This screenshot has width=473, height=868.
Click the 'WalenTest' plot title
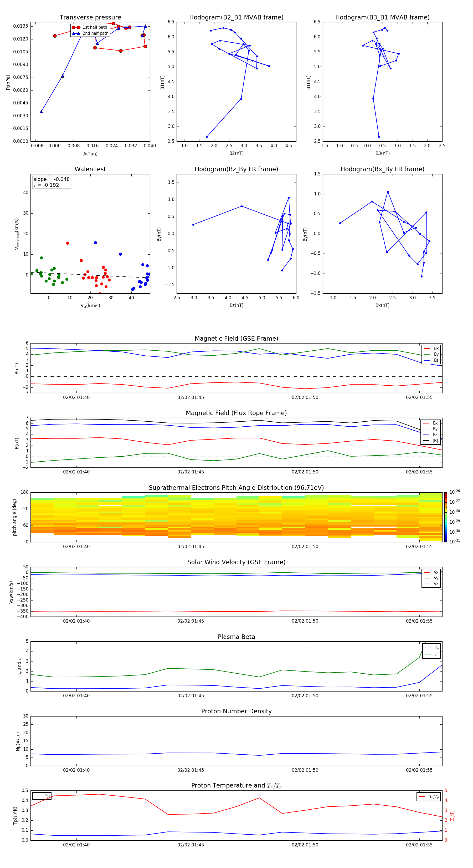click(90, 169)
